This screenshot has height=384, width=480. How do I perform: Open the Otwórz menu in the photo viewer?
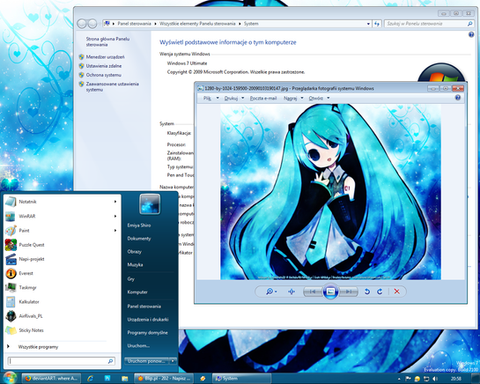tap(319, 98)
